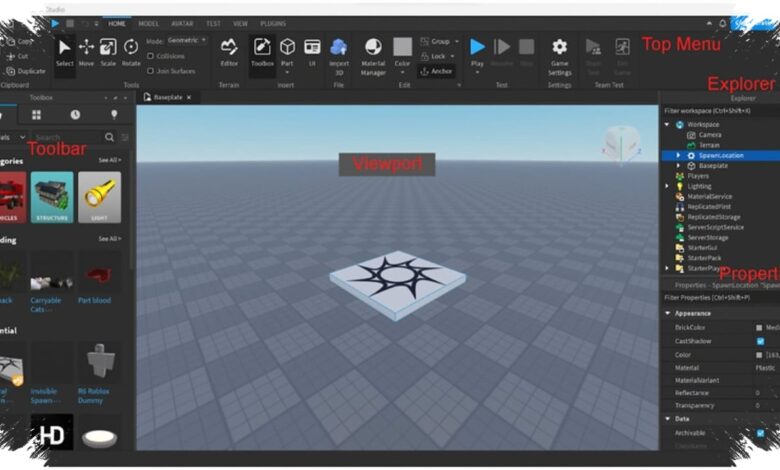Open the Play options dropdown arrow
The height and width of the screenshot is (470, 780).
(x=477, y=73)
